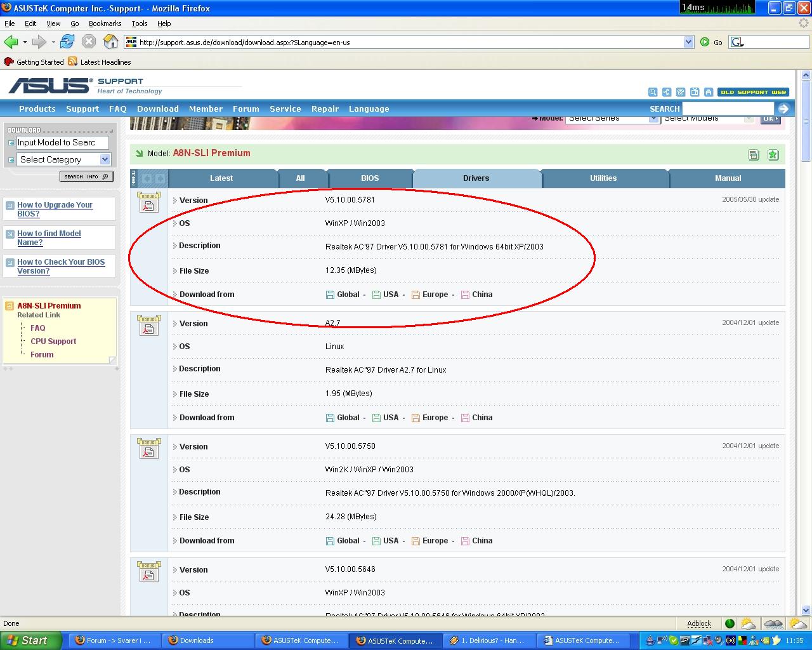Go back with the Firefox back arrow
The image size is (812, 650).
click(x=10, y=42)
